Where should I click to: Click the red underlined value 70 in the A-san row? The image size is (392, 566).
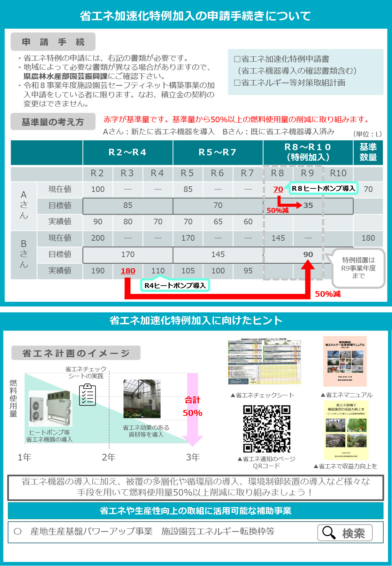point(278,189)
